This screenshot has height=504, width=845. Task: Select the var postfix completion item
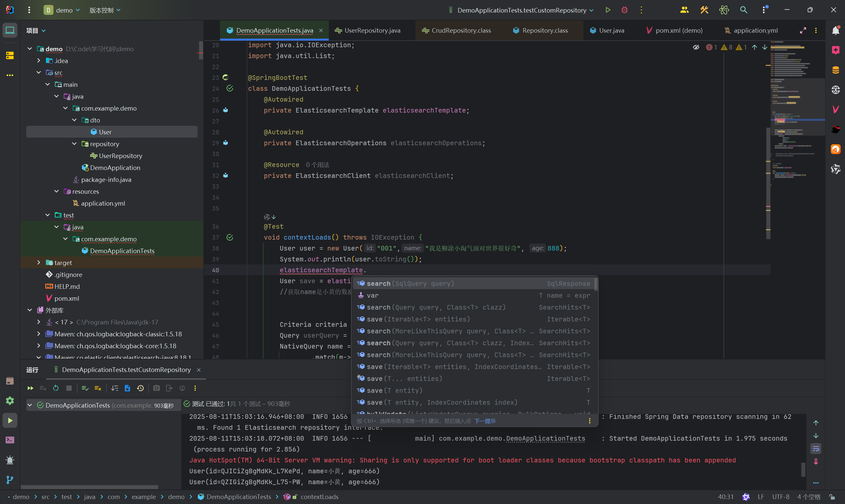pos(474,295)
